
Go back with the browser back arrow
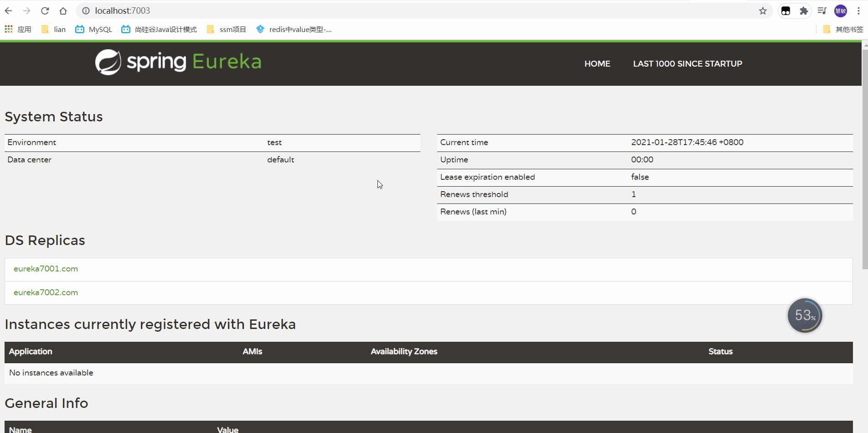coord(9,10)
